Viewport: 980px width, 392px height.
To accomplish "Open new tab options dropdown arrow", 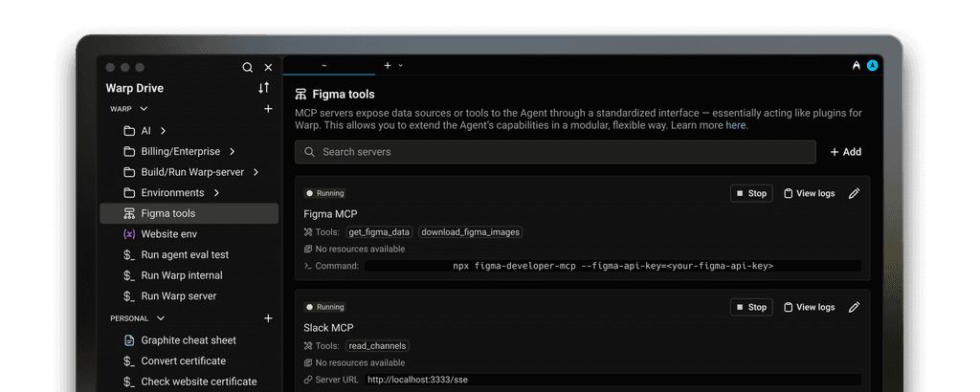I will (401, 65).
